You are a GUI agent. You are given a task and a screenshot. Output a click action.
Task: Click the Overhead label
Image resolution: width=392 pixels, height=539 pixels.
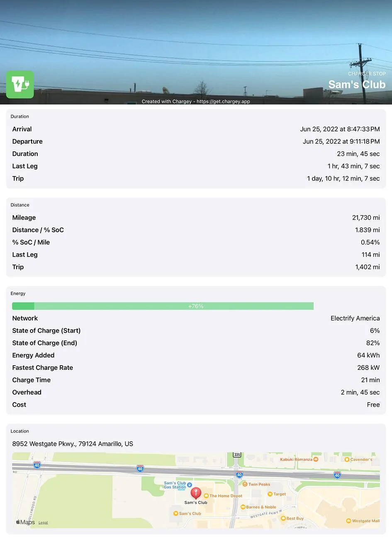point(27,392)
